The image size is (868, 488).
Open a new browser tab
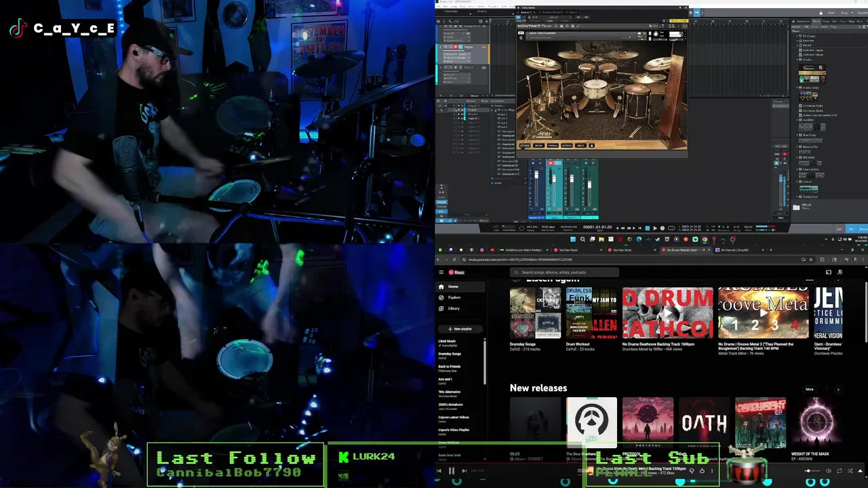pos(771,250)
